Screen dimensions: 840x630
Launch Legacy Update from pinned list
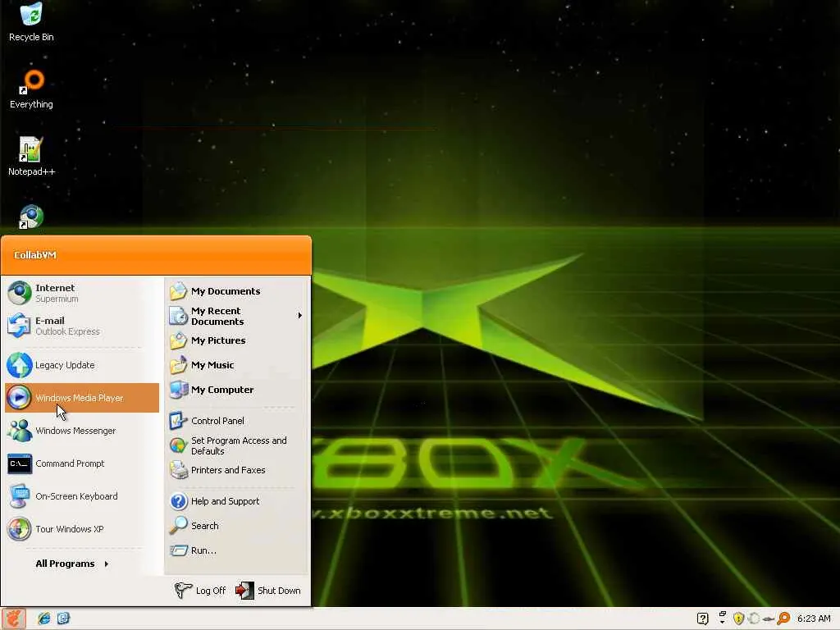tap(82, 365)
